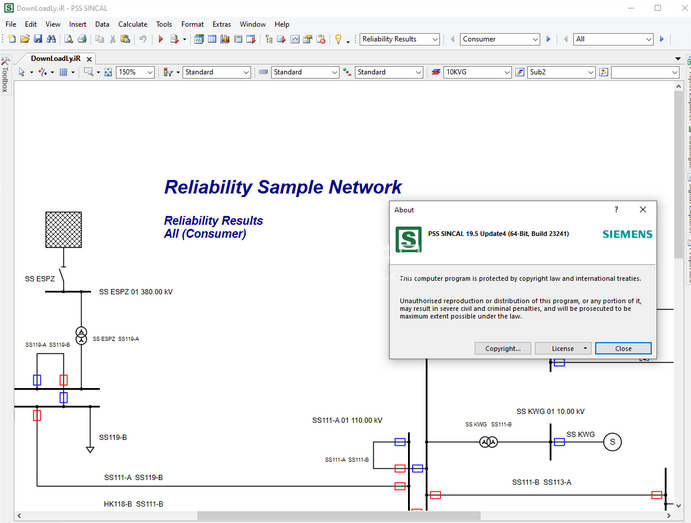
Task: Open the Insert menu
Action: coord(78,24)
